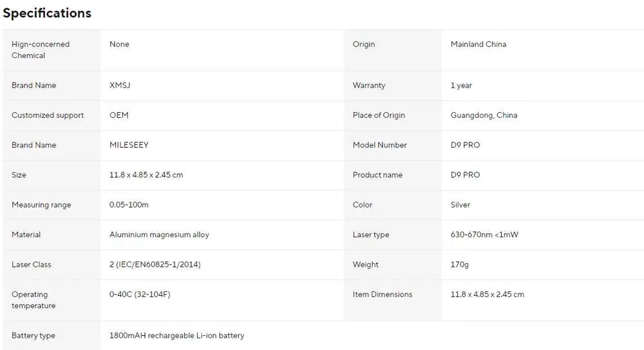Screen dimensions: 644x350
Task: Select the OEM value
Action: pos(119,115)
